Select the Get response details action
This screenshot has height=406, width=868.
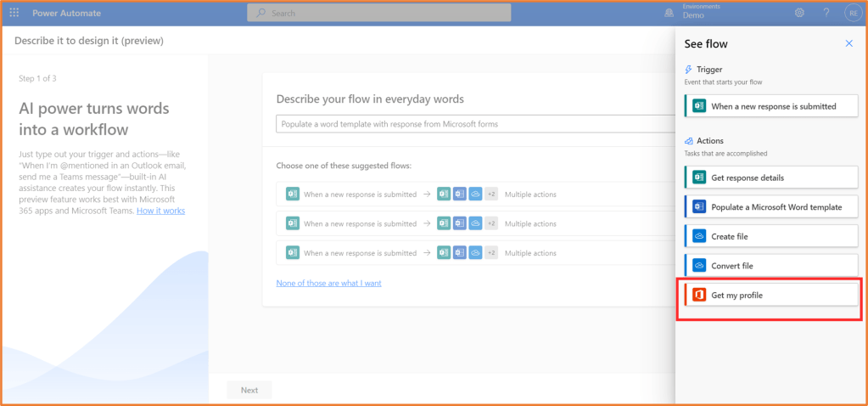click(x=771, y=178)
